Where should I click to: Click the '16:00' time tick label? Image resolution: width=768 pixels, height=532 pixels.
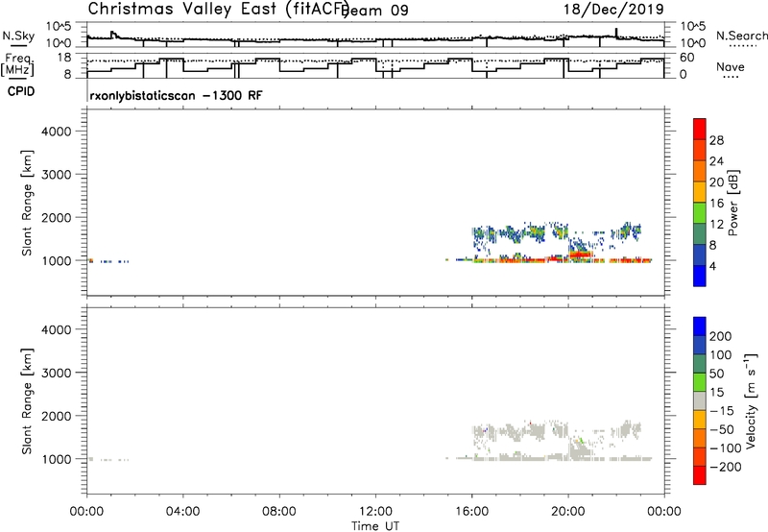471,512
